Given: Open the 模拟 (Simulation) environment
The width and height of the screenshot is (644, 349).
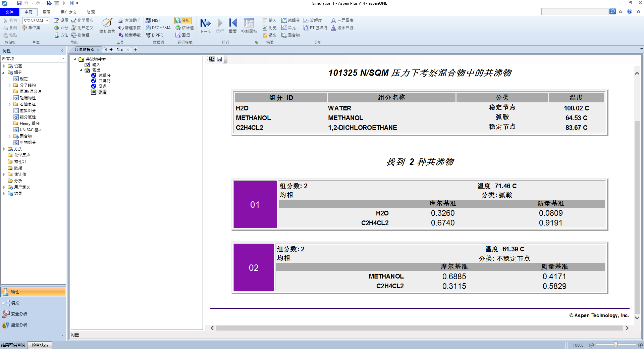Looking at the screenshot, I should pyautogui.click(x=33, y=303).
